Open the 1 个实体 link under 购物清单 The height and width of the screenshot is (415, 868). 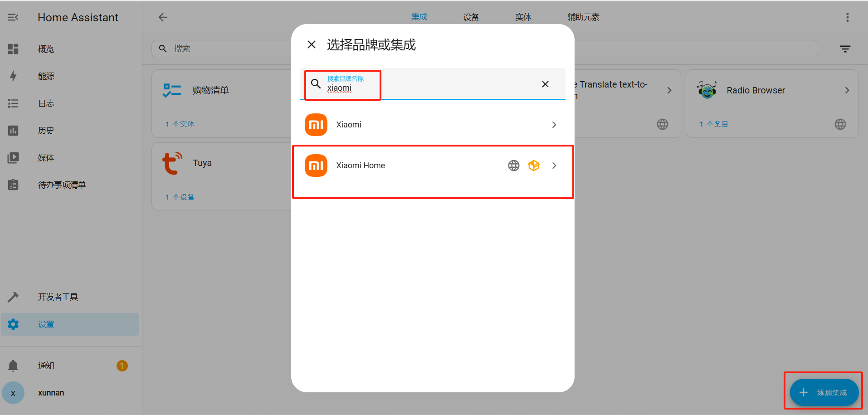180,124
